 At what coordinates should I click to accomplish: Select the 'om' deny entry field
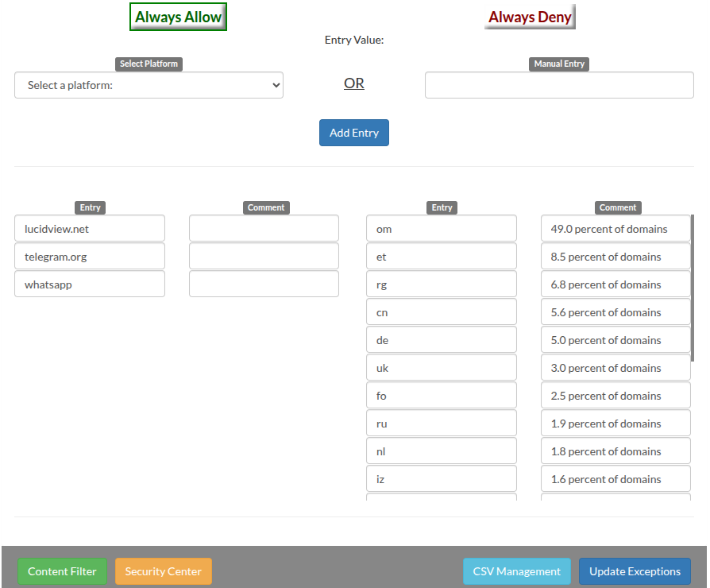pyautogui.click(x=442, y=229)
